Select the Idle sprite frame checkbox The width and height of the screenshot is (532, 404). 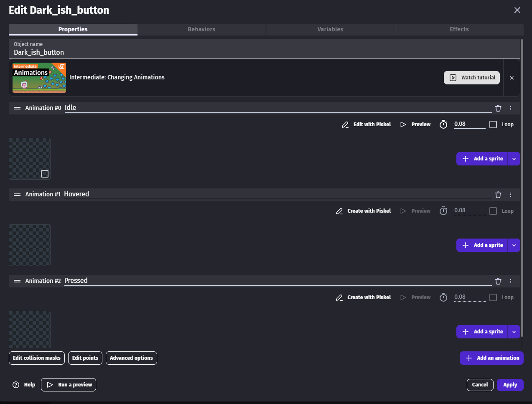45,174
